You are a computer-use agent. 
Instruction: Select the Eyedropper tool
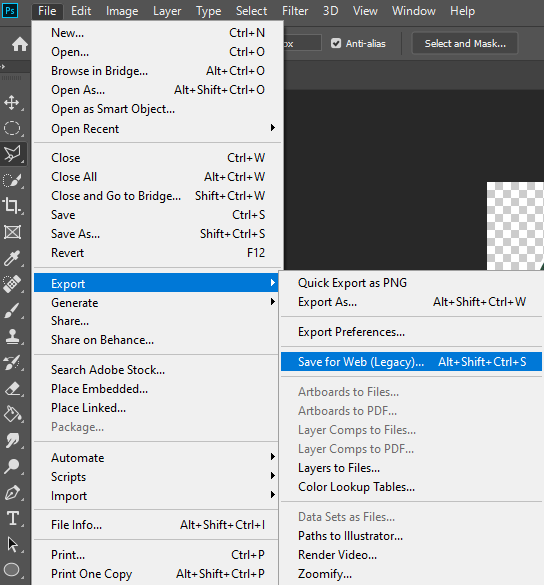[12, 258]
